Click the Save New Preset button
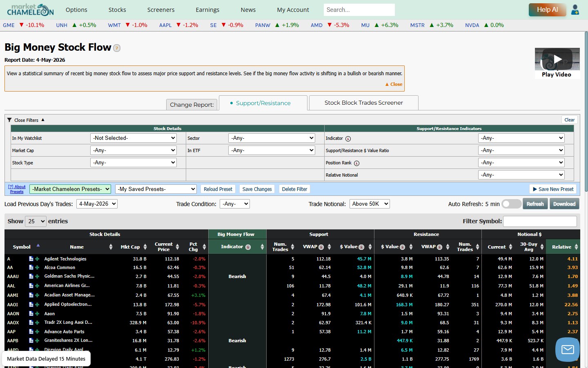 (x=553, y=189)
